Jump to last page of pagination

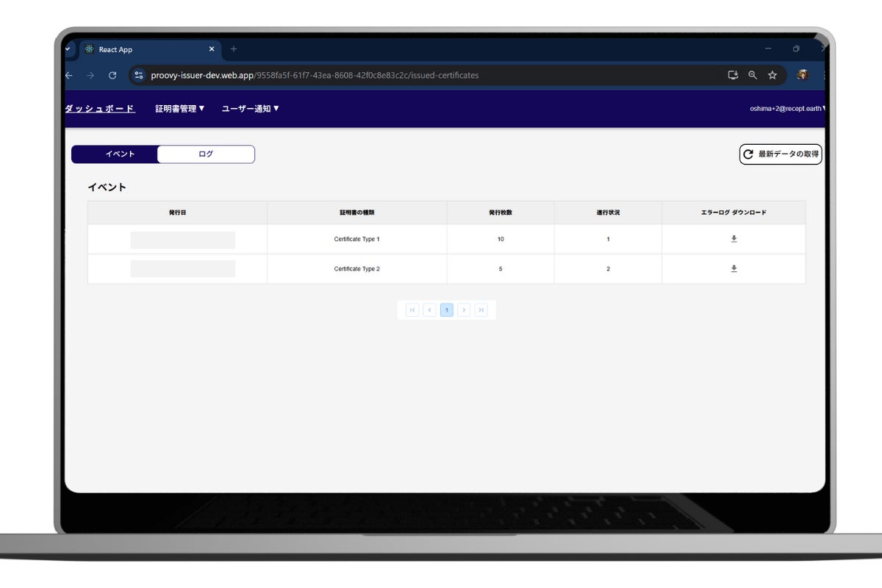(481, 310)
